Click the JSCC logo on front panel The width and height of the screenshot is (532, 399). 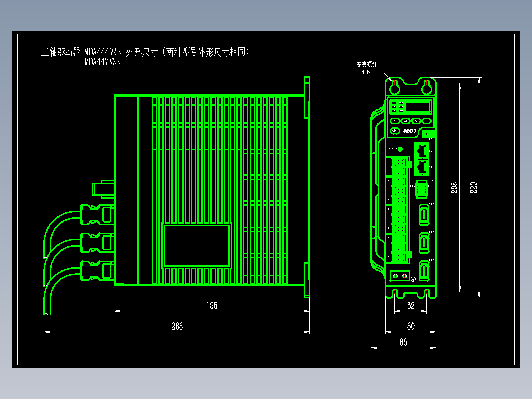click(410, 131)
